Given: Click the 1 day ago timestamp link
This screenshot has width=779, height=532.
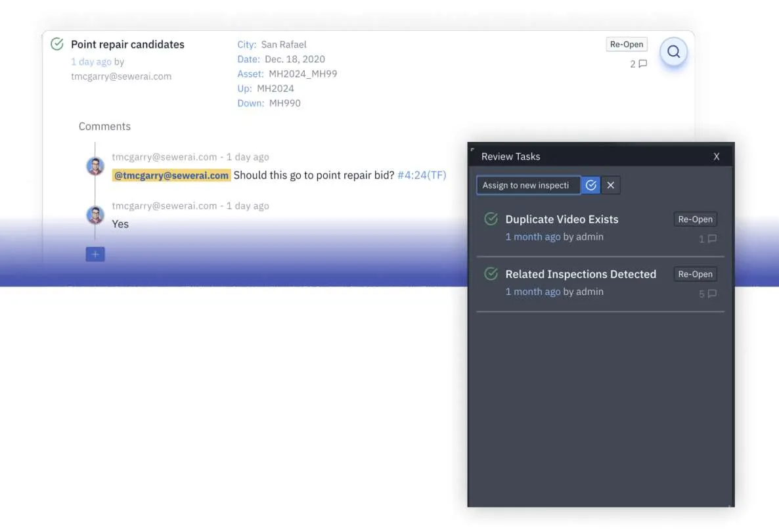Looking at the screenshot, I should 91,61.
